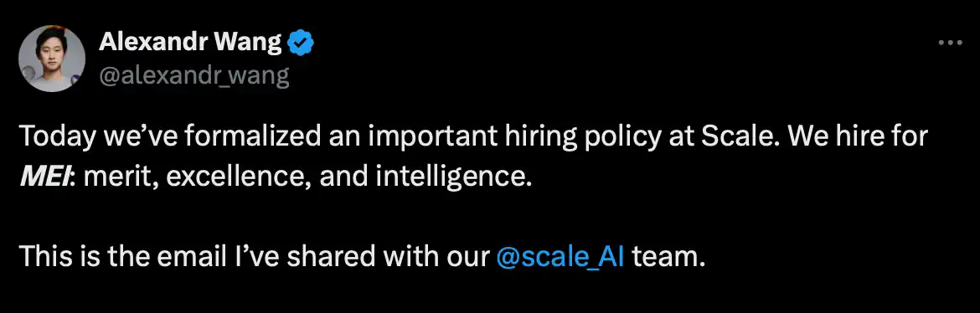
Task: Open the @alexandr_wang handle link
Action: (193, 75)
